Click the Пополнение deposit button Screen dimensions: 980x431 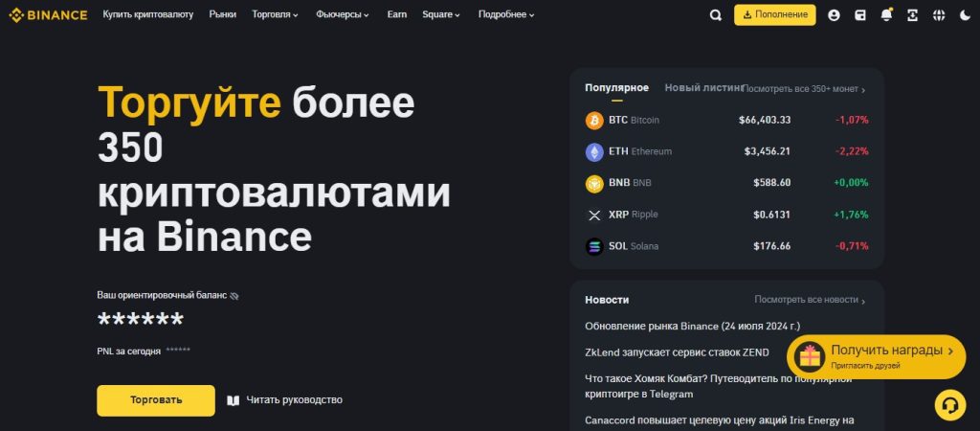click(x=775, y=15)
